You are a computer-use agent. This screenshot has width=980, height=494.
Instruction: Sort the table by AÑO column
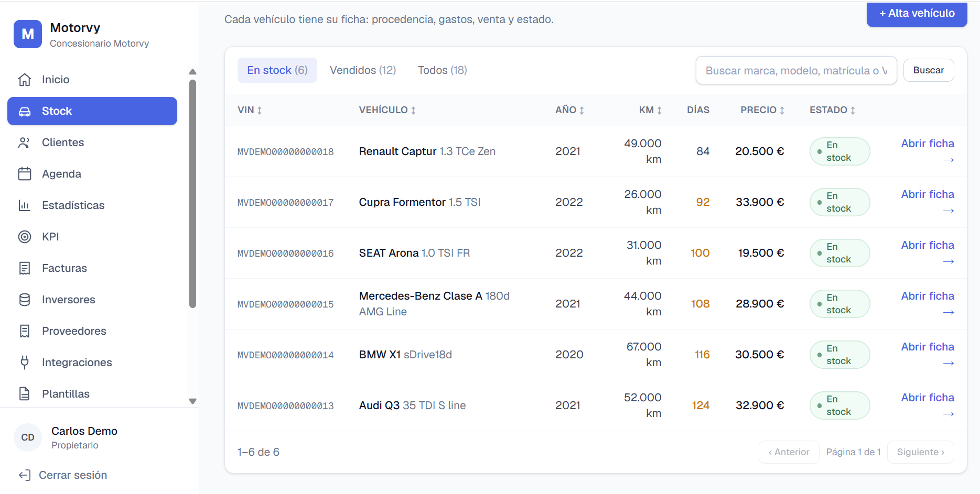point(570,110)
